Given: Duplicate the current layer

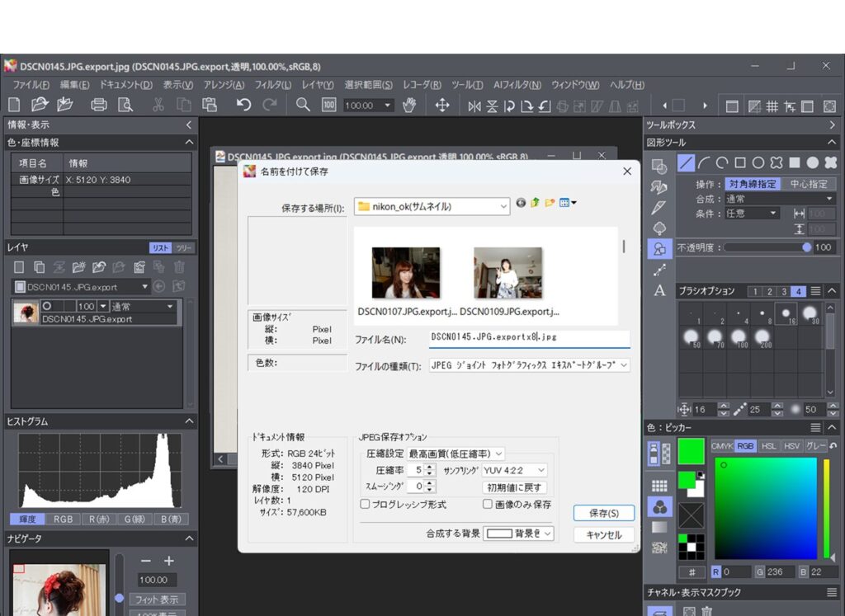Looking at the screenshot, I should click(38, 266).
